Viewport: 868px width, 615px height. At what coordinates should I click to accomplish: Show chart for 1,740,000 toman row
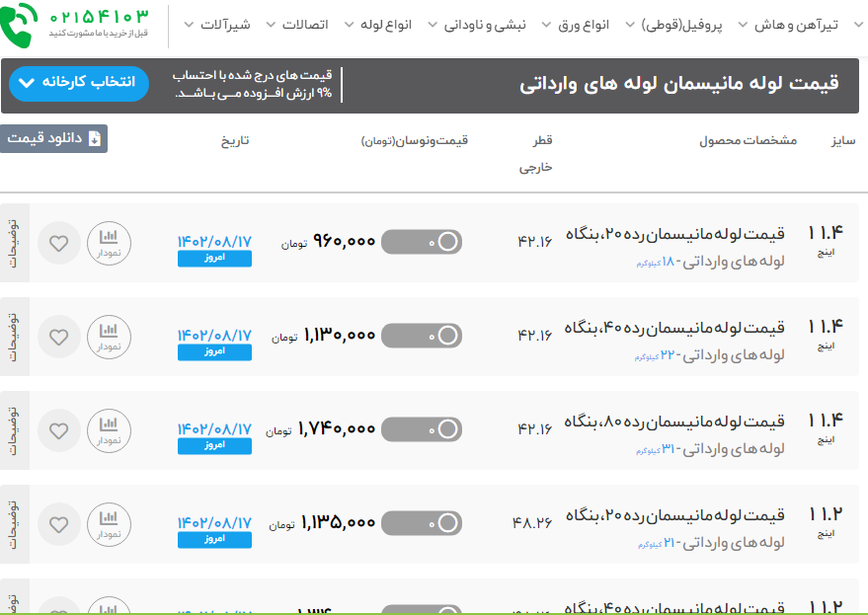point(109,430)
